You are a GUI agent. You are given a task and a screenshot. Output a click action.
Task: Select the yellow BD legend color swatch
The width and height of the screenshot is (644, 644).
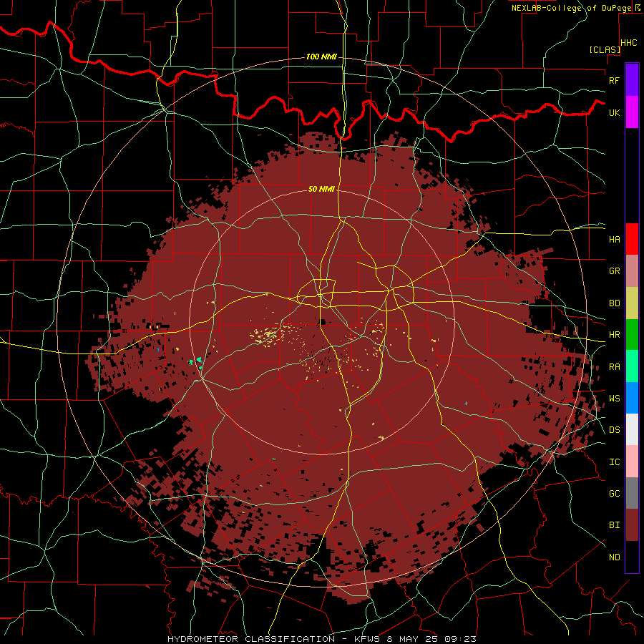coord(632,303)
